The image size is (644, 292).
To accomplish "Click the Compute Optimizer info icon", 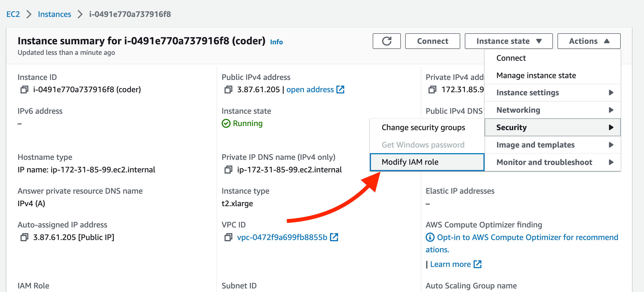I will tap(430, 237).
